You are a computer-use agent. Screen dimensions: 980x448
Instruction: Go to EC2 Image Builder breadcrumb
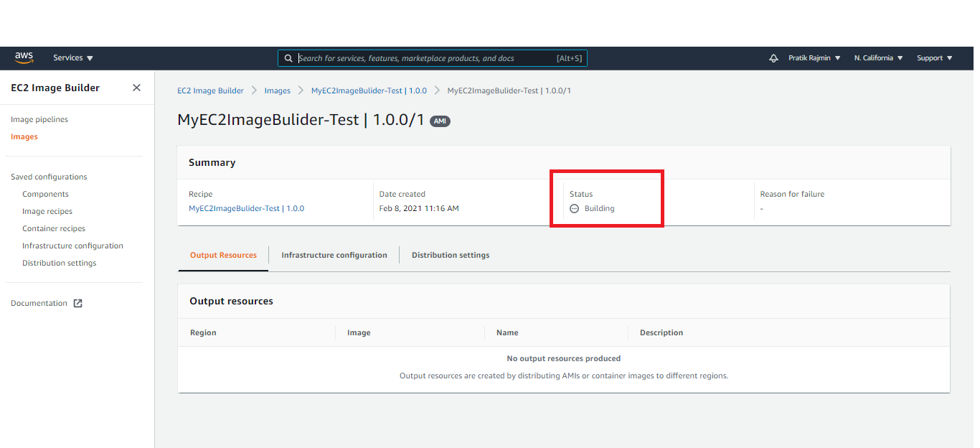pos(210,90)
